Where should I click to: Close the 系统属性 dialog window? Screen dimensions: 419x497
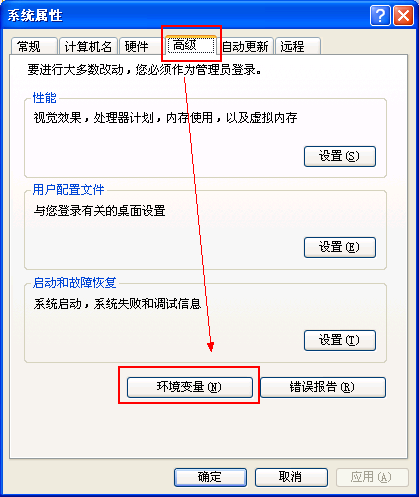click(x=403, y=15)
